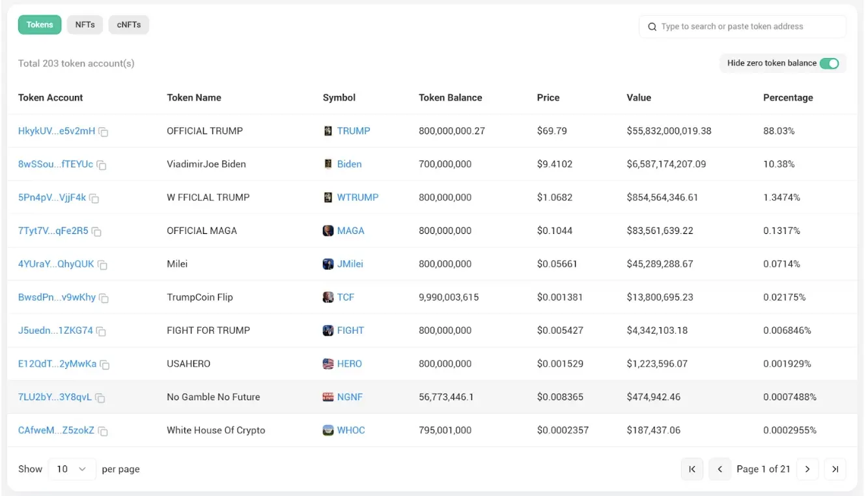868x496 pixels.
Task: Click the MAGA token logo icon
Action: pyautogui.click(x=328, y=231)
